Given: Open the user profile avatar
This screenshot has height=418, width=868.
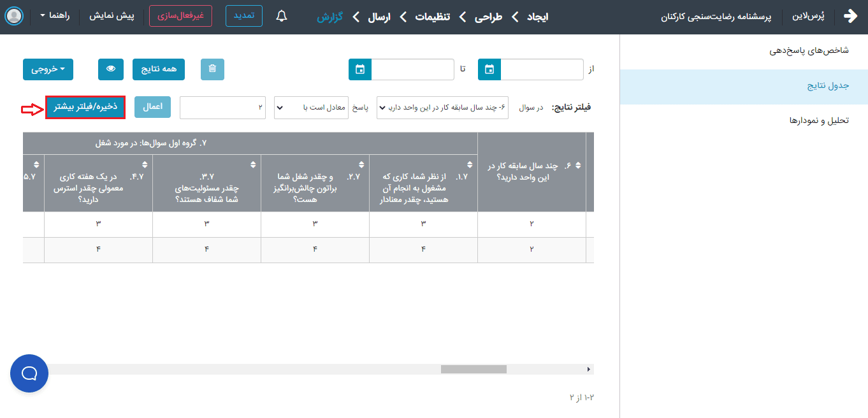Looking at the screenshot, I should click(x=14, y=16).
